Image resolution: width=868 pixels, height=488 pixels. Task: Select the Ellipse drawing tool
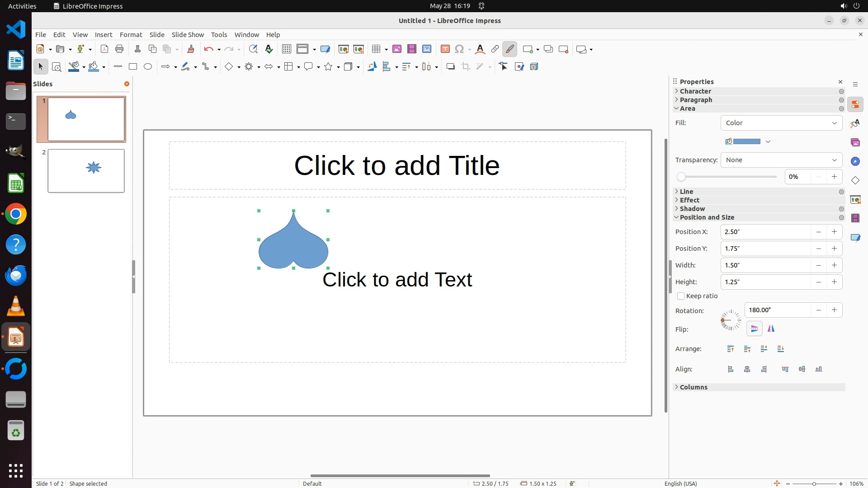[x=148, y=67]
